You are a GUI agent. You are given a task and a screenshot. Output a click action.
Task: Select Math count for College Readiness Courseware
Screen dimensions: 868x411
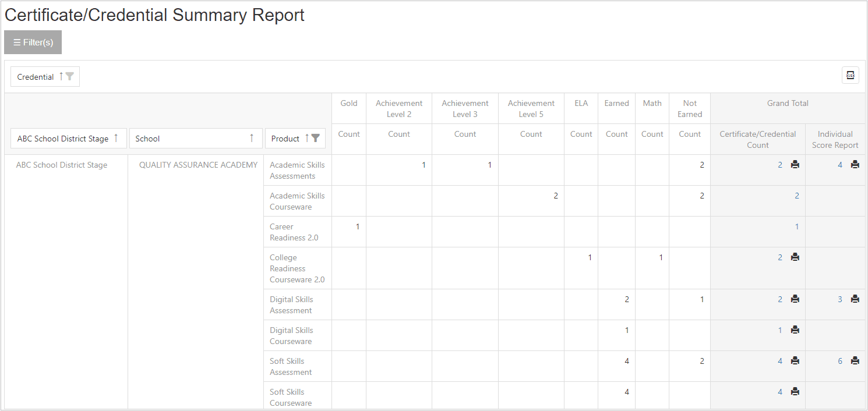pos(661,257)
